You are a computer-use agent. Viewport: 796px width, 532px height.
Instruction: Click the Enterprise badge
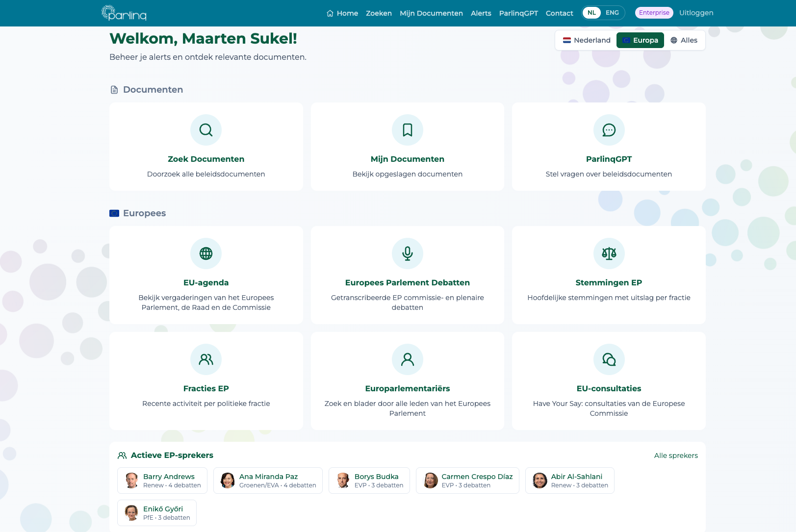click(654, 13)
